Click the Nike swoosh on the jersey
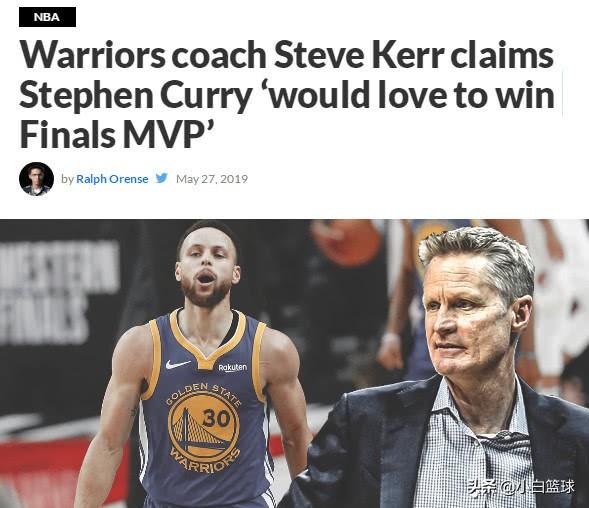This screenshot has width=589, height=508. (x=178, y=364)
